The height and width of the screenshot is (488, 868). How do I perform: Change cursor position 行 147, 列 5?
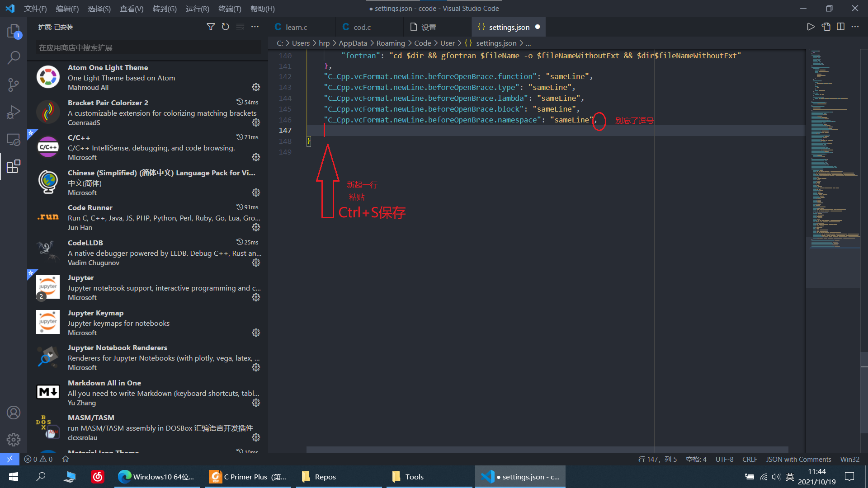pyautogui.click(x=657, y=459)
